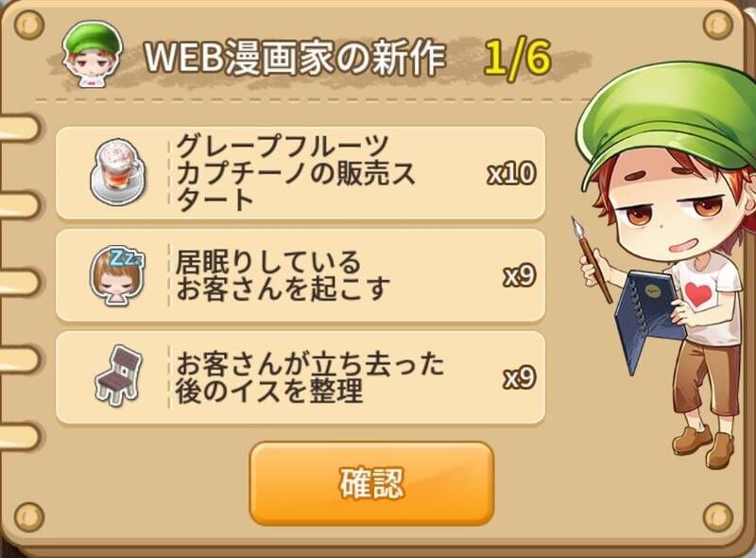This screenshot has height=558, width=756.
Task: Click the heart on the artist's shirt
Action: (x=698, y=293)
